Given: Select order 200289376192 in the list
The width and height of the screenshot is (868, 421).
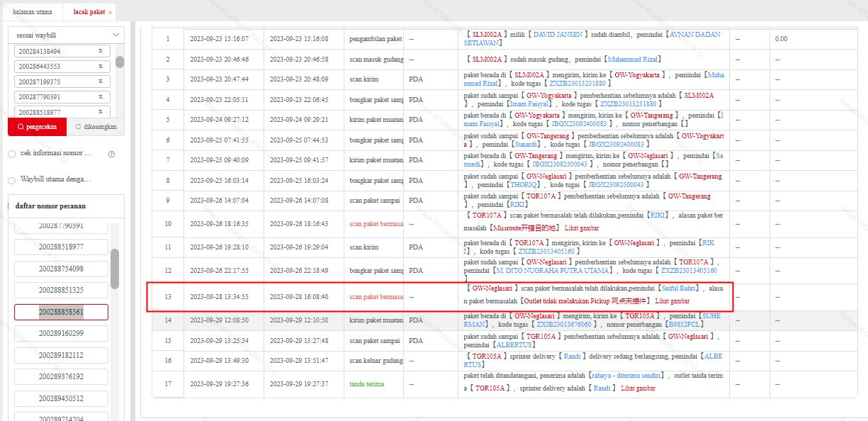Looking at the screenshot, I should coord(61,376).
